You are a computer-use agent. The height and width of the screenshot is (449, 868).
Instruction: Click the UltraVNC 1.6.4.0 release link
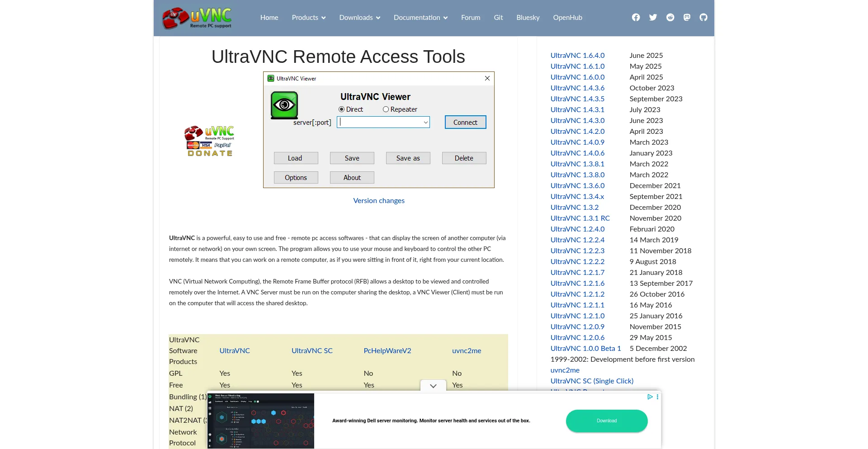click(x=578, y=55)
